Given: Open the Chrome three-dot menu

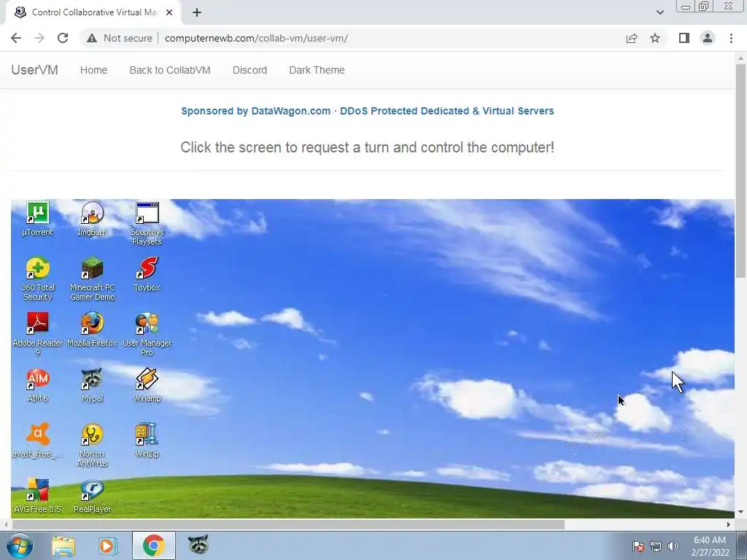Looking at the screenshot, I should click(x=731, y=38).
